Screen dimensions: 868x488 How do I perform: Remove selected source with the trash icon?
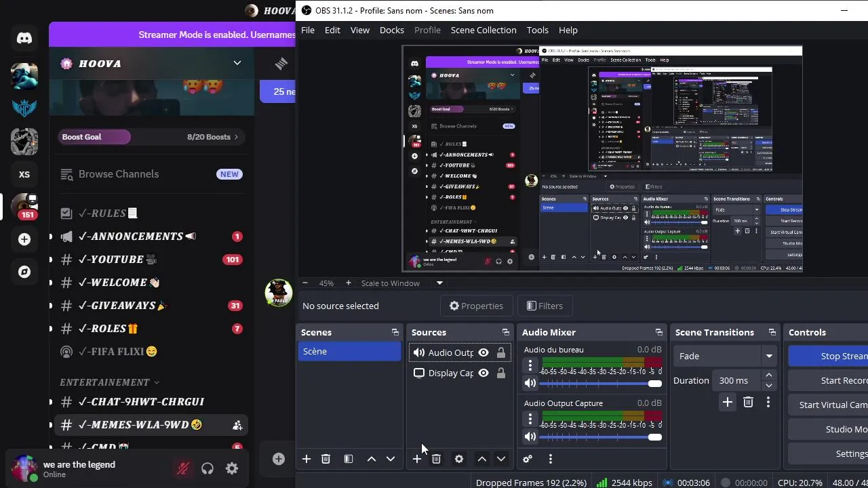pos(436,459)
